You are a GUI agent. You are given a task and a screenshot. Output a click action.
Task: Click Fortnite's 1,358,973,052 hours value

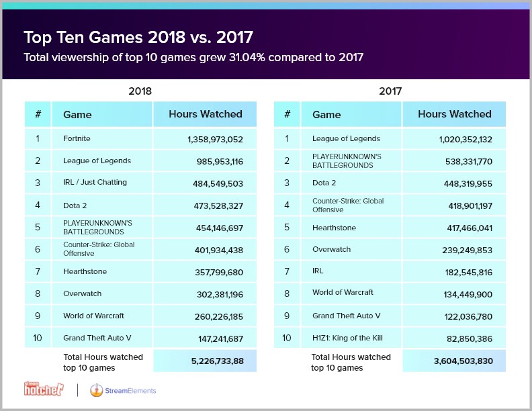click(206, 139)
